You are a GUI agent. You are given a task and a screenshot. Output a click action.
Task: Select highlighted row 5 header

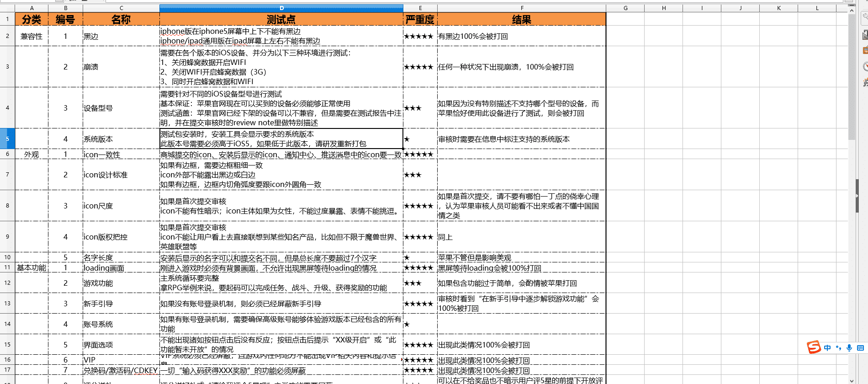coord(7,139)
